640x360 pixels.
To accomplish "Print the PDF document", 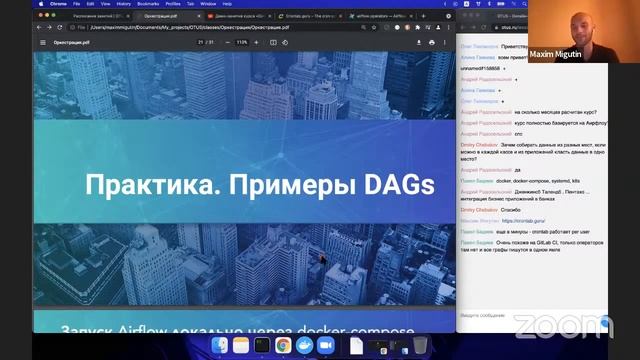I will (432, 42).
